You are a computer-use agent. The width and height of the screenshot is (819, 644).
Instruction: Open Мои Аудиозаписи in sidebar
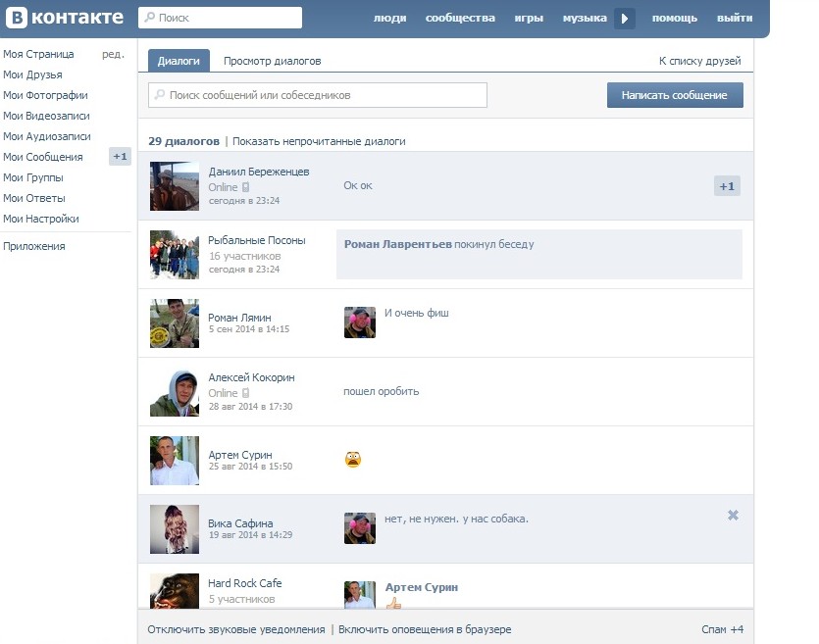coord(47,136)
